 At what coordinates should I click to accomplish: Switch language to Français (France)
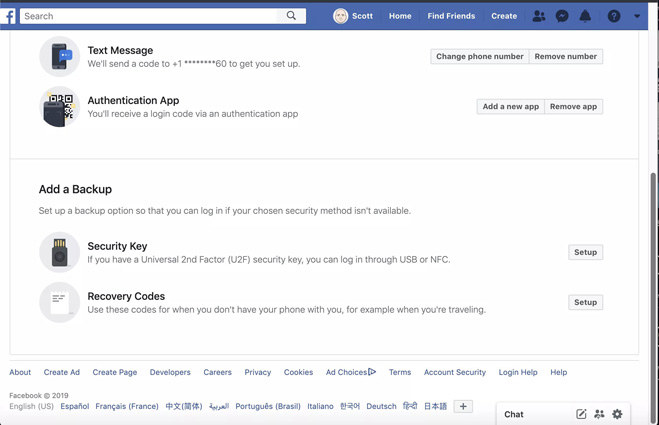click(x=127, y=406)
